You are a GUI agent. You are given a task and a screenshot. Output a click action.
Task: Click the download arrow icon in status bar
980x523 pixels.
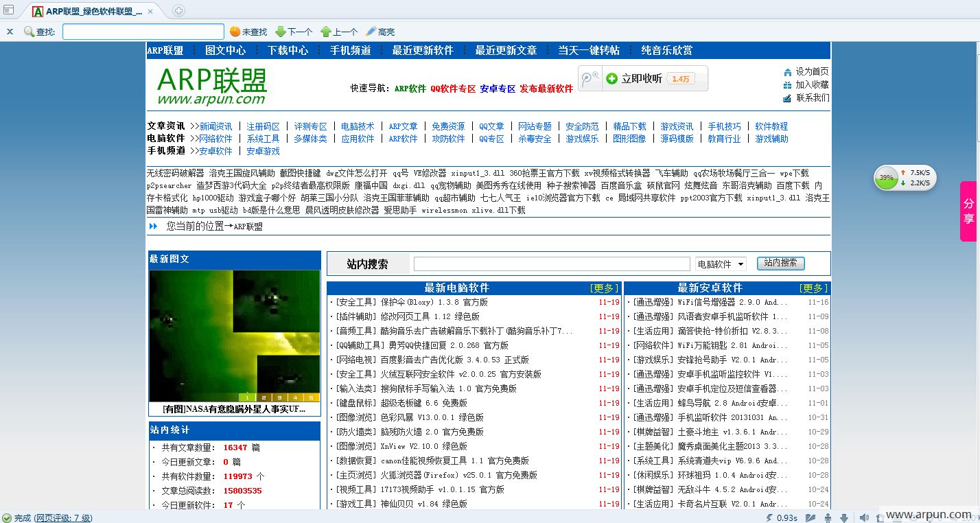click(844, 518)
